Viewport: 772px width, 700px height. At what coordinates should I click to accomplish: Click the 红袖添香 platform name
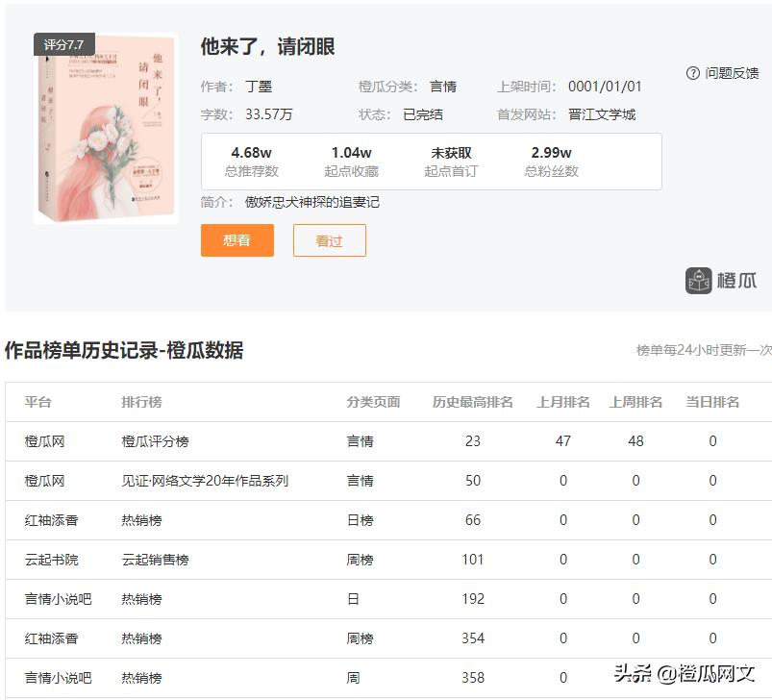pyautogui.click(x=51, y=519)
